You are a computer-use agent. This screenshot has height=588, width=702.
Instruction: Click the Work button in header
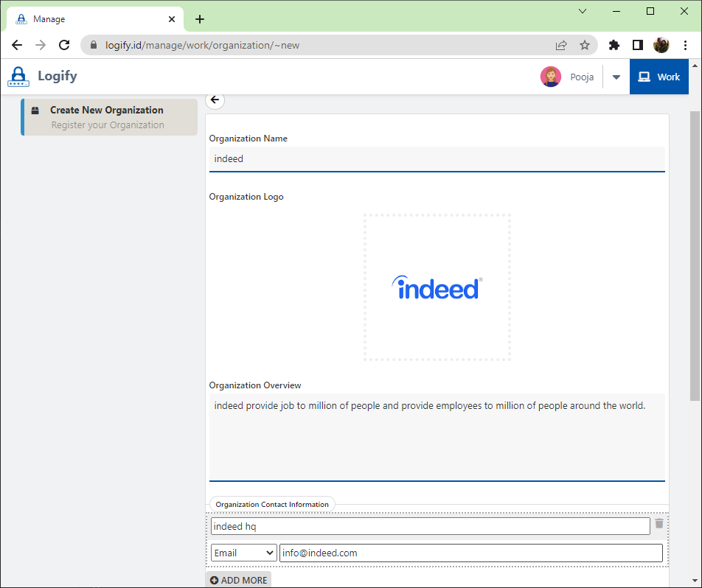(x=659, y=77)
